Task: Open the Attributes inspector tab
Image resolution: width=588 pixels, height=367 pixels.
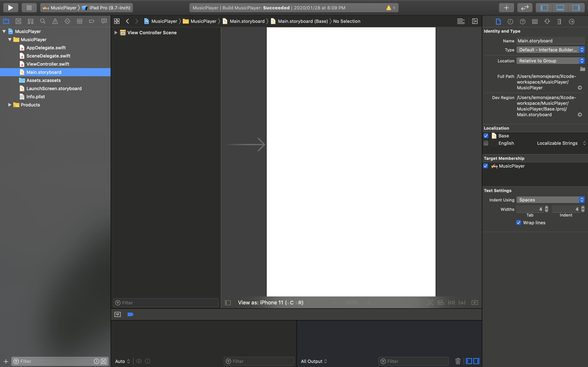Action: [x=547, y=22]
